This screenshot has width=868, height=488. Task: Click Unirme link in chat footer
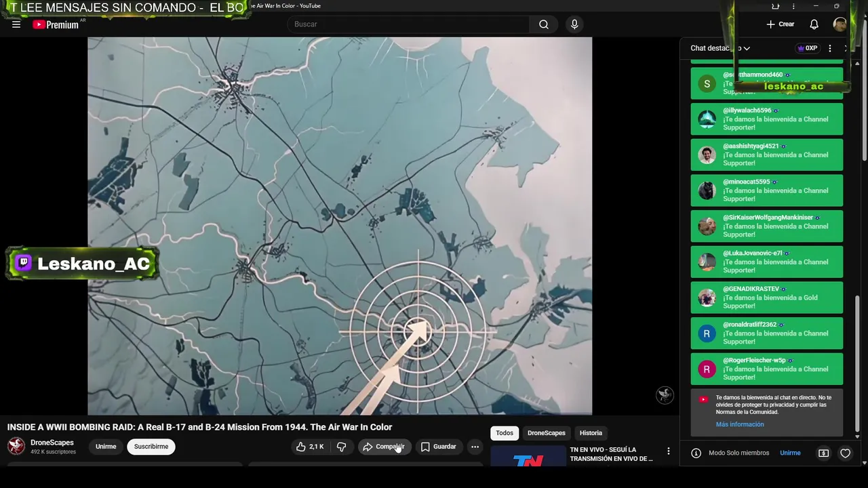790,453
